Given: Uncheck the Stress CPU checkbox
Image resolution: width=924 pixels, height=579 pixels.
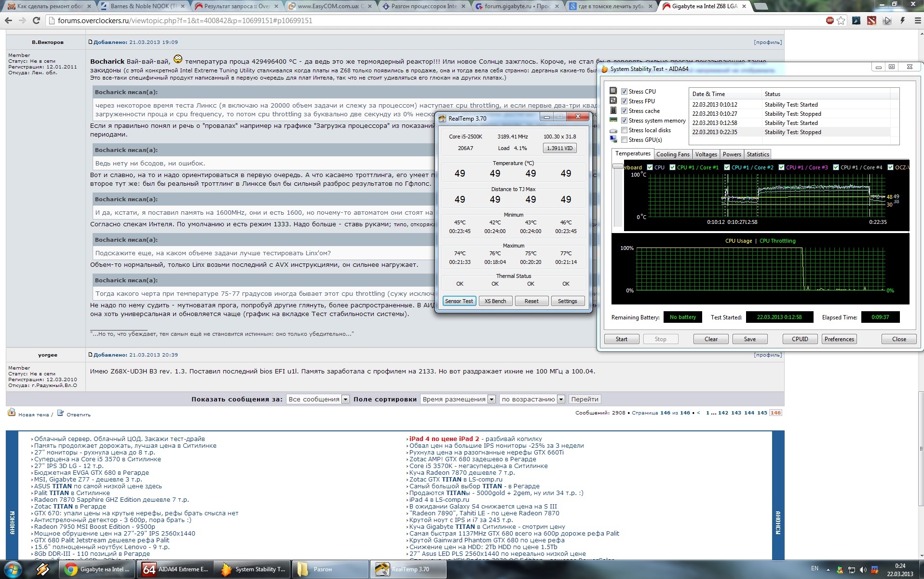Looking at the screenshot, I should (624, 91).
